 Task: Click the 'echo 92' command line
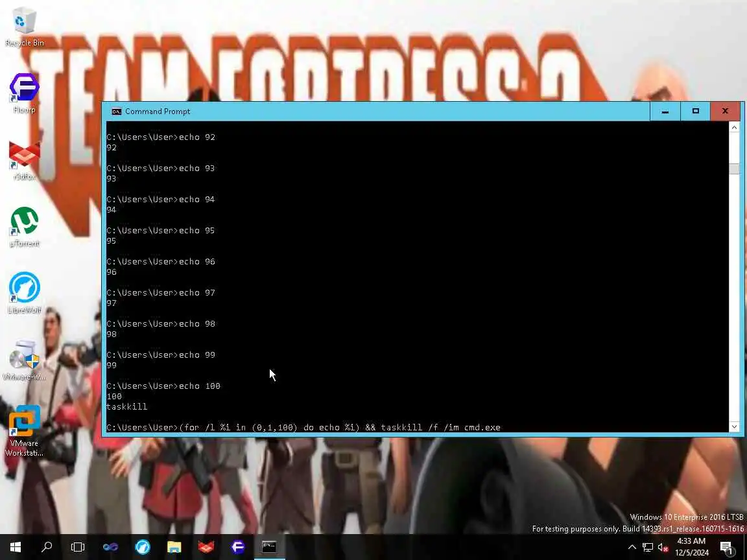(x=161, y=137)
